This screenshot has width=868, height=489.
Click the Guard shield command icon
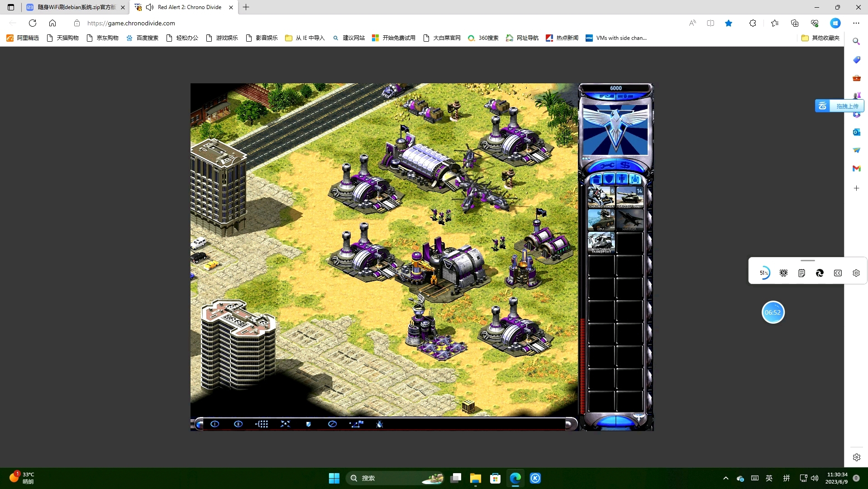click(x=309, y=424)
